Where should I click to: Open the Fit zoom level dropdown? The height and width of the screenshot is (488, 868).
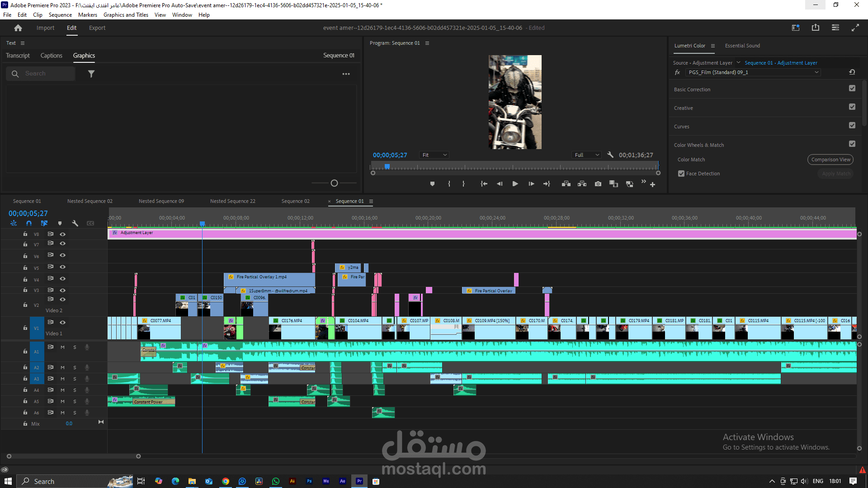coord(434,155)
